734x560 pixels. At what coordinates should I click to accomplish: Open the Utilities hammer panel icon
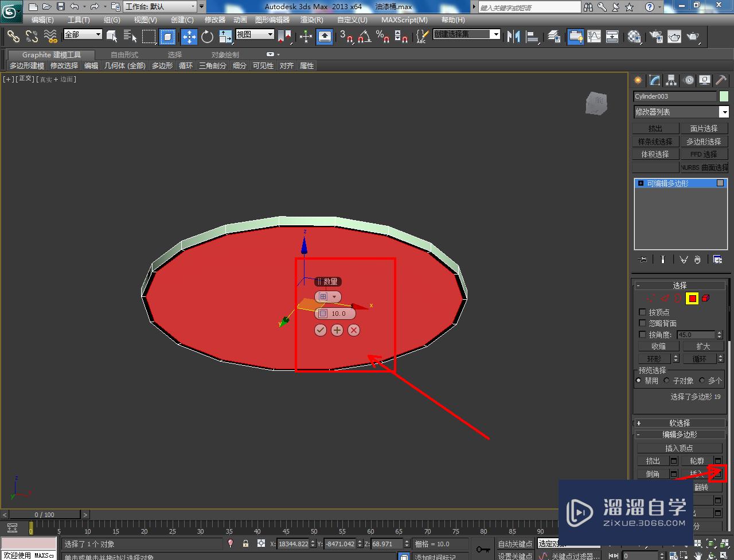tap(721, 80)
